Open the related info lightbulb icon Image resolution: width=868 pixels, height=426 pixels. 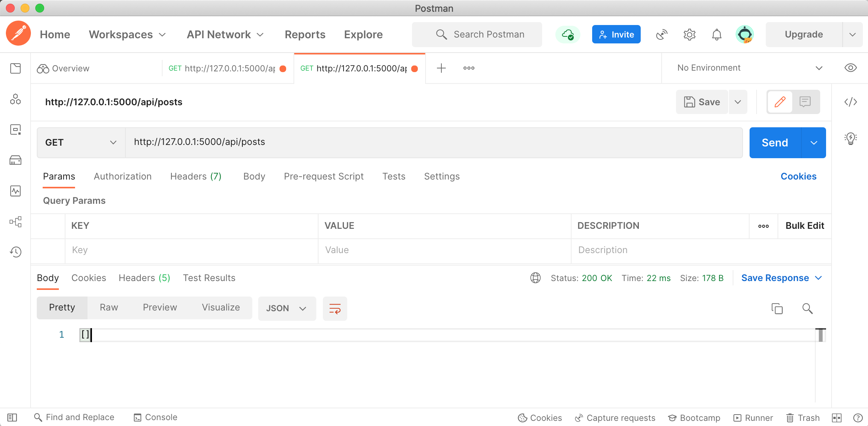pos(851,139)
